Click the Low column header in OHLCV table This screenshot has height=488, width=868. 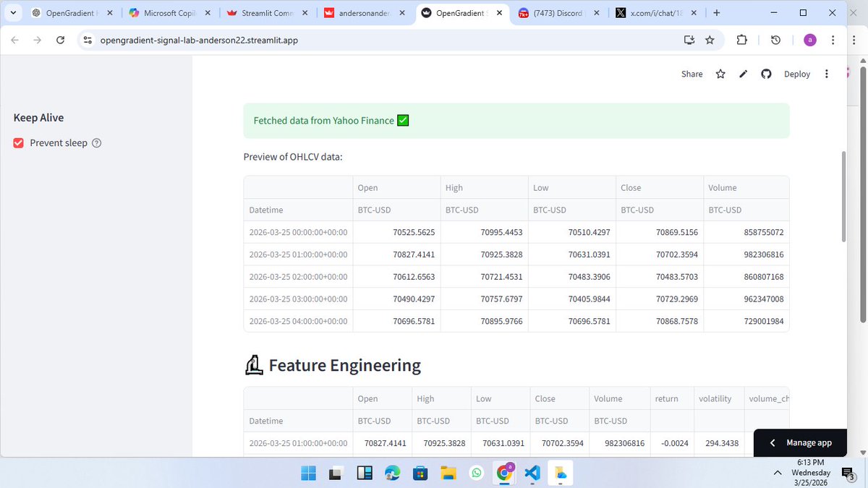click(x=571, y=187)
